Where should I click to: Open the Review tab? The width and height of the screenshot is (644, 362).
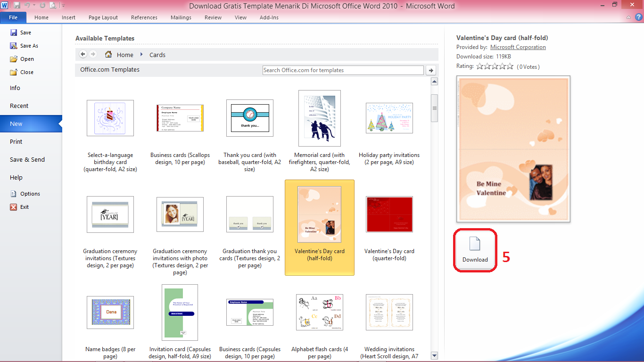213,17
